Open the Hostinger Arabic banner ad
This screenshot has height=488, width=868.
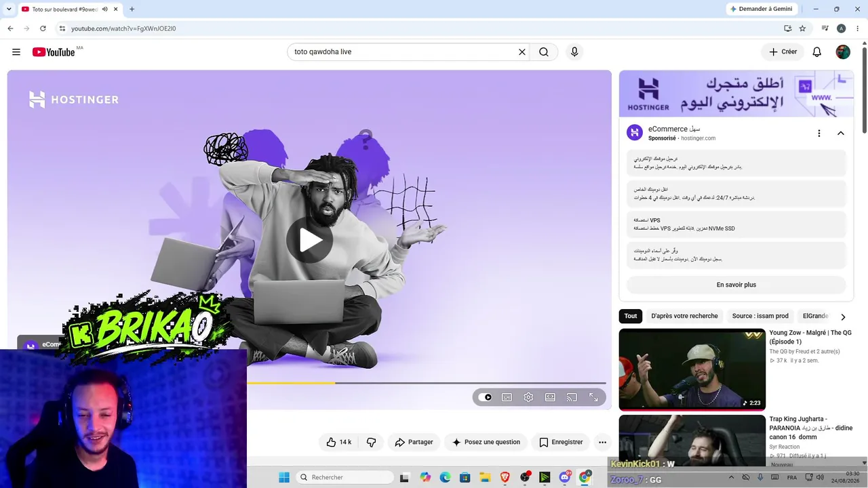(x=736, y=94)
